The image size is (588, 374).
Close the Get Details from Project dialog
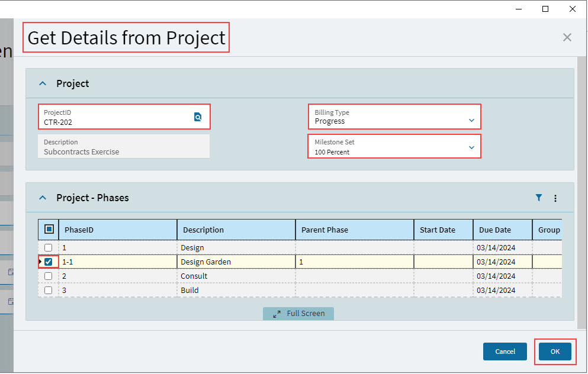tap(567, 37)
